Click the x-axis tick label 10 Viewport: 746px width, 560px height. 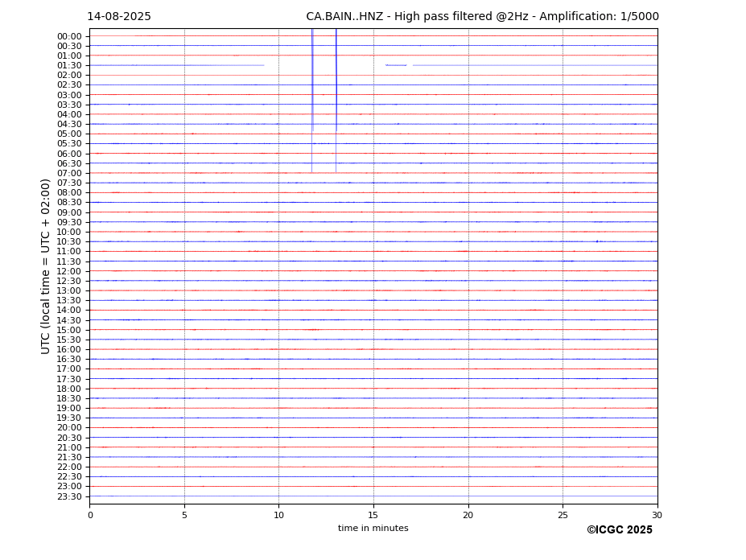coord(278,515)
